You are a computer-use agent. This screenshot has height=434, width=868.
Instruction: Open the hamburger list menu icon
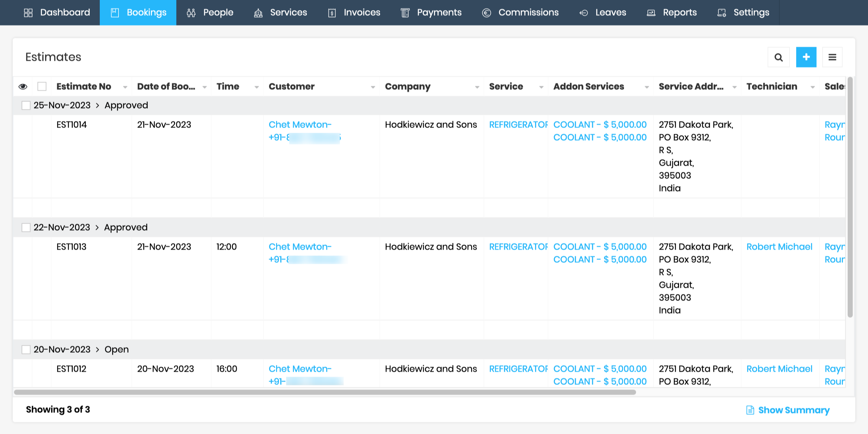832,57
